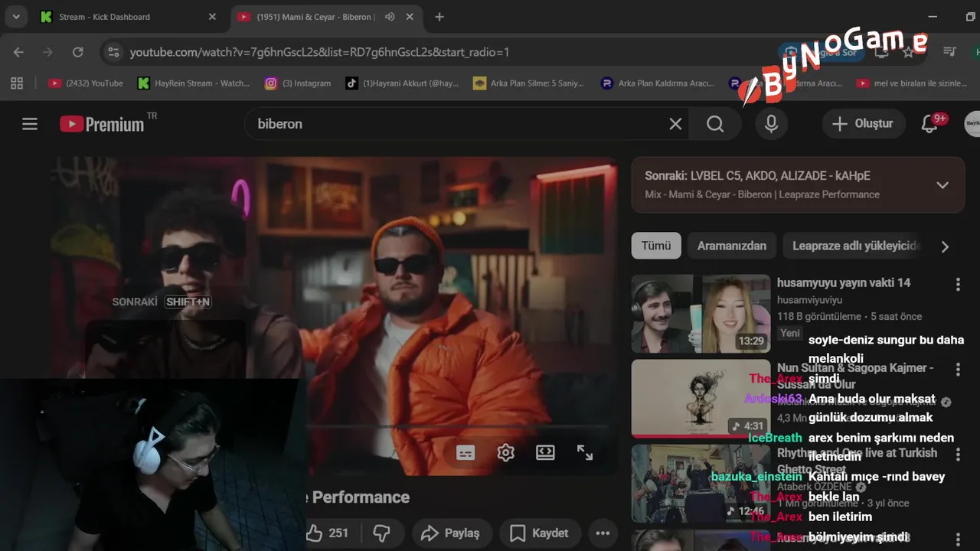Viewport: 980px width, 551px height.
Task: Like the video with 251 likes
Action: [328, 533]
